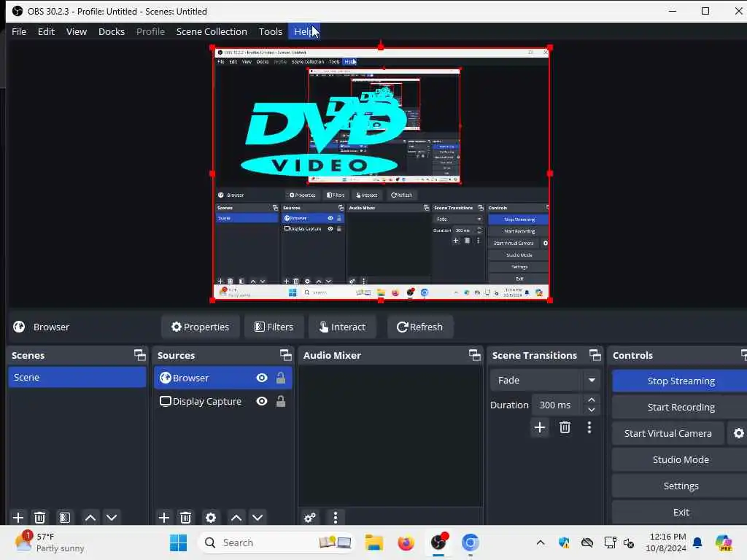
Task: Move scene down in Scenes panel
Action: pos(112,517)
